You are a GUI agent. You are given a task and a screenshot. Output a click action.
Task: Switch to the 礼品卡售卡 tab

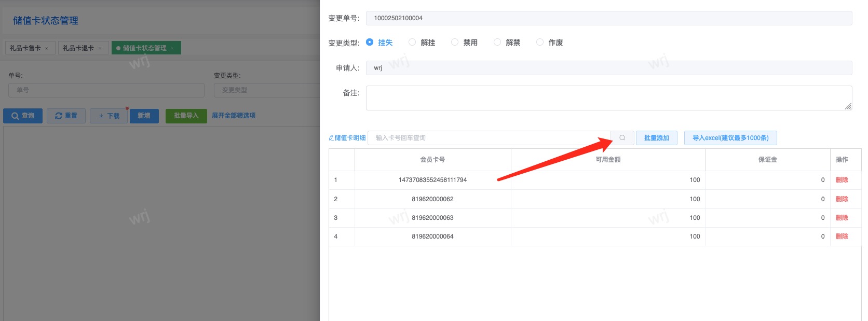25,48
